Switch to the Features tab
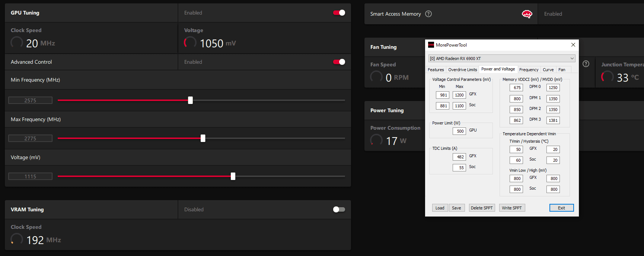Image resolution: width=644 pixels, height=256 pixels. click(436, 70)
